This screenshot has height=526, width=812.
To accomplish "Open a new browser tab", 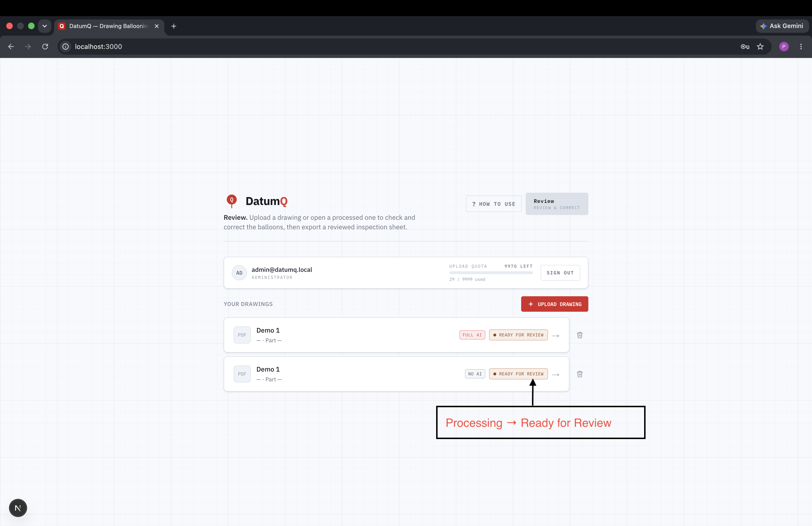I will point(174,26).
